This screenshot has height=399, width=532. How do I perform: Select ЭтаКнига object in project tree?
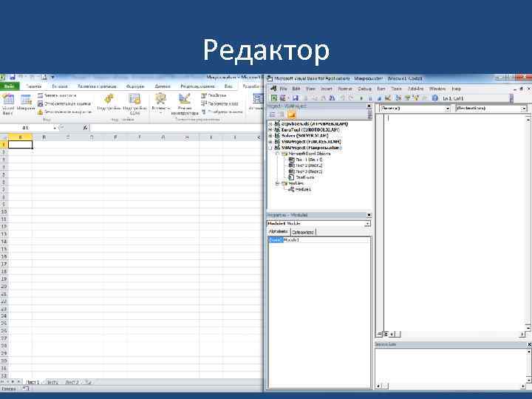301,177
